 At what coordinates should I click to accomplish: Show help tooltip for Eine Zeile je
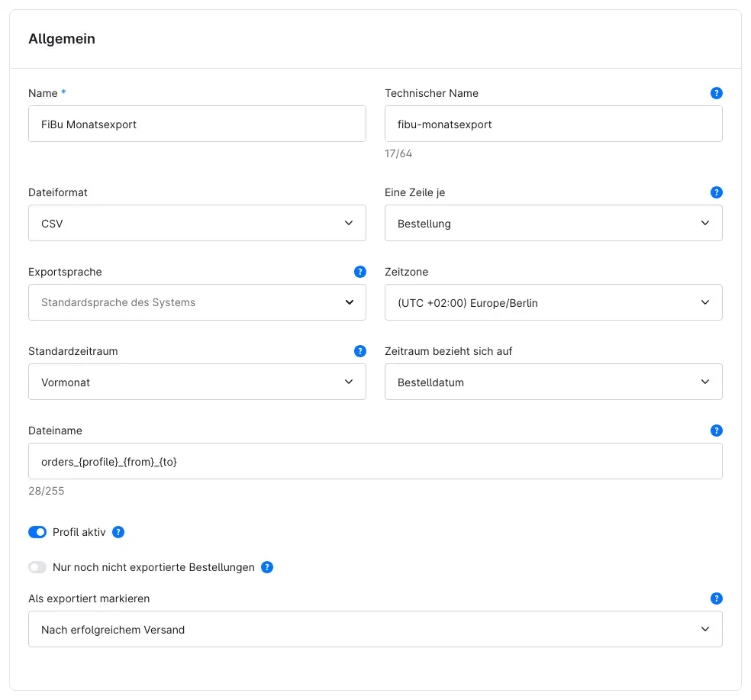(x=716, y=192)
